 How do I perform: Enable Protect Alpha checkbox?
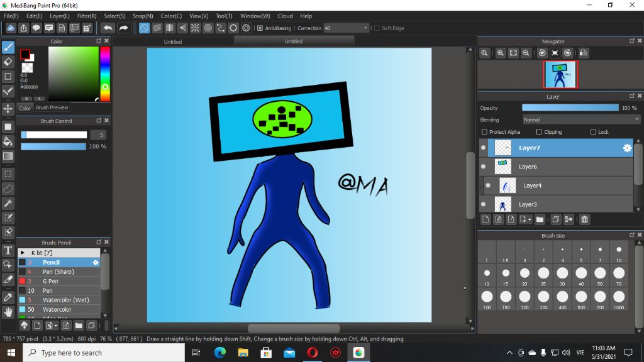tap(484, 132)
